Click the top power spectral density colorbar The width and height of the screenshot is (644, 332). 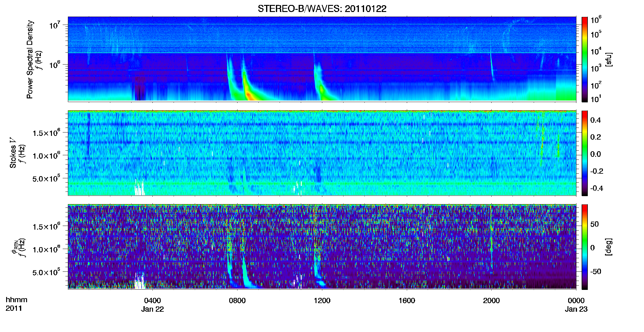585,59
